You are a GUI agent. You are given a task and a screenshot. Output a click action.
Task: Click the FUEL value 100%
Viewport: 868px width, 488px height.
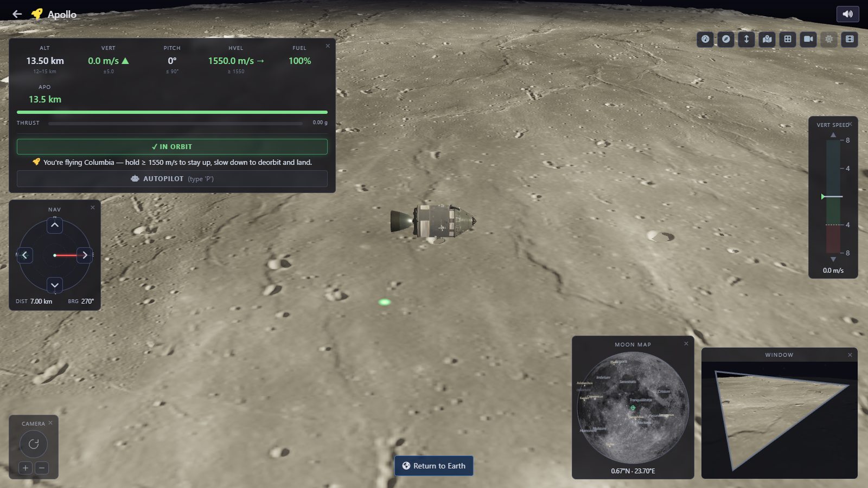coord(299,61)
